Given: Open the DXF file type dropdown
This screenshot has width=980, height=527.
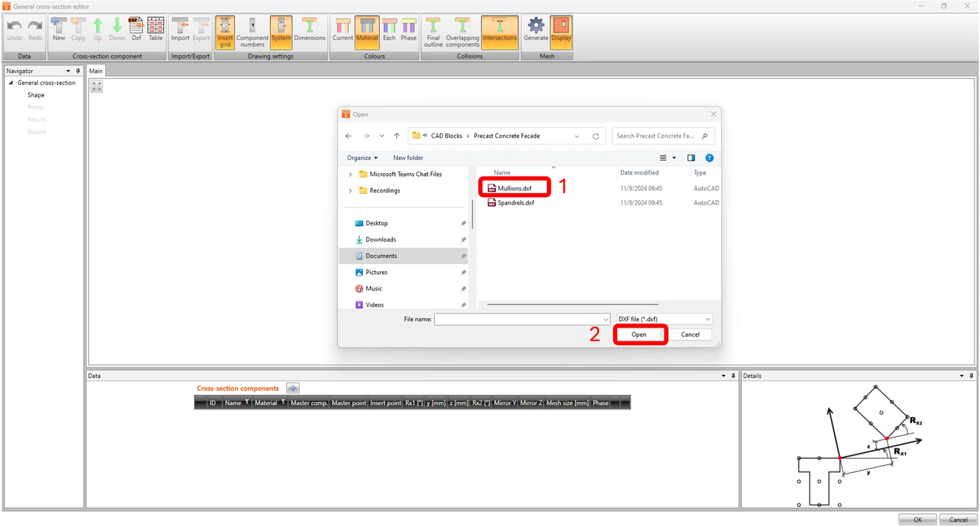Looking at the screenshot, I should click(x=664, y=319).
